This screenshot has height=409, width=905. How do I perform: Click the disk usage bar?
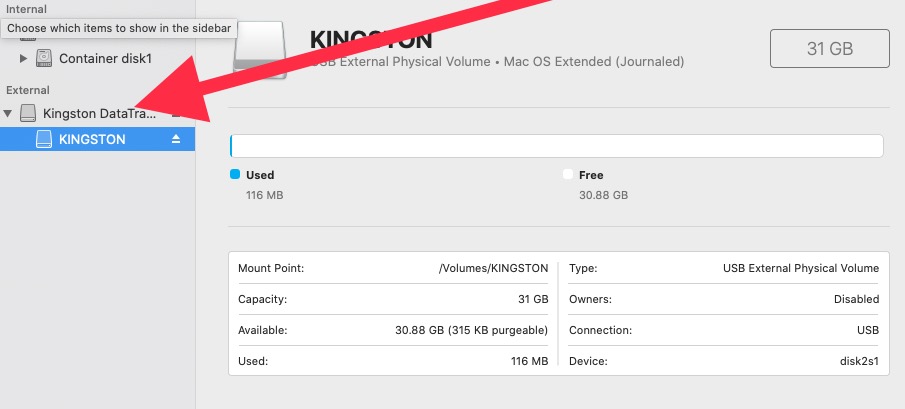click(556, 146)
